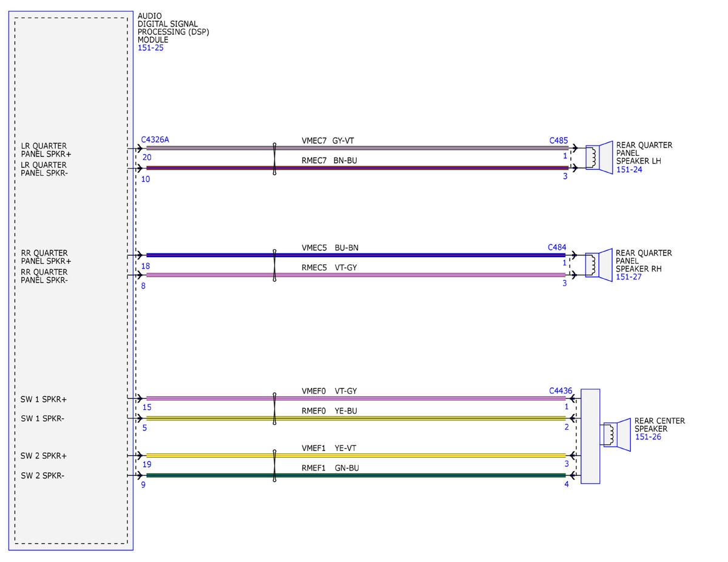
Task: Select the twisted pair marker on VMEC7 wires
Action: click(x=275, y=159)
